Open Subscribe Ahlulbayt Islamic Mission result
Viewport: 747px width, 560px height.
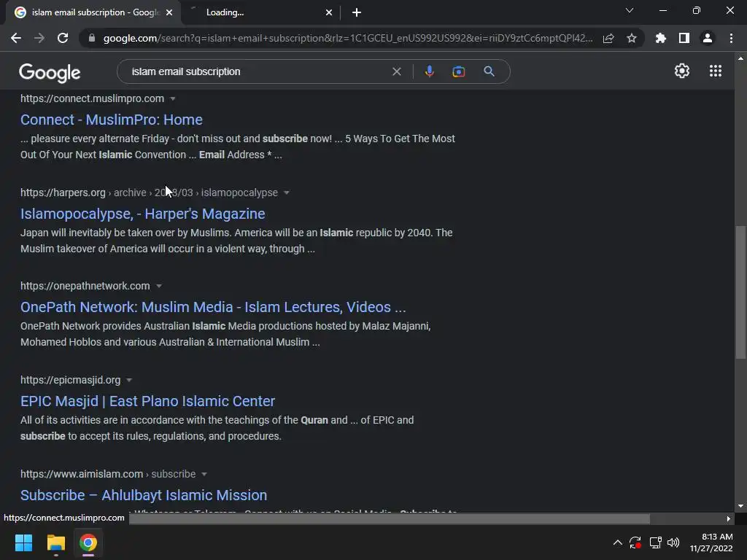click(144, 495)
